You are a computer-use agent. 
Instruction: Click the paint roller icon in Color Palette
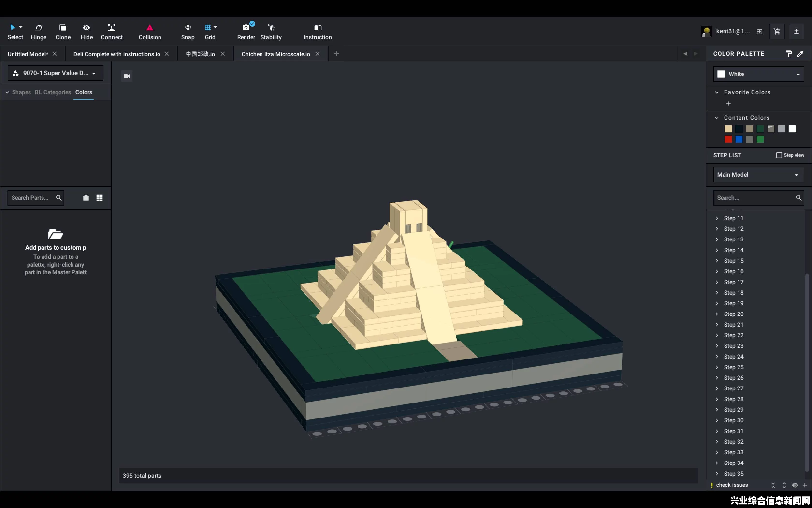point(789,54)
